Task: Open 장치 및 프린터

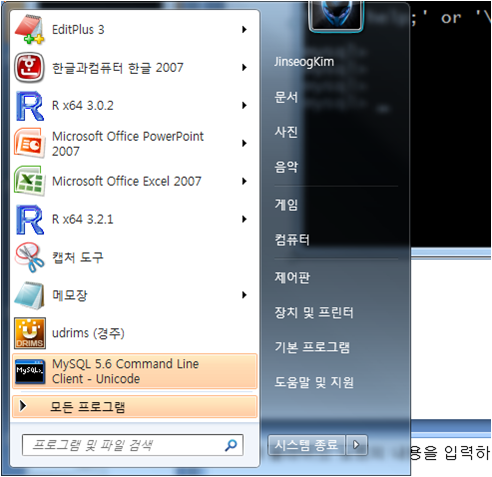Action: (x=314, y=312)
